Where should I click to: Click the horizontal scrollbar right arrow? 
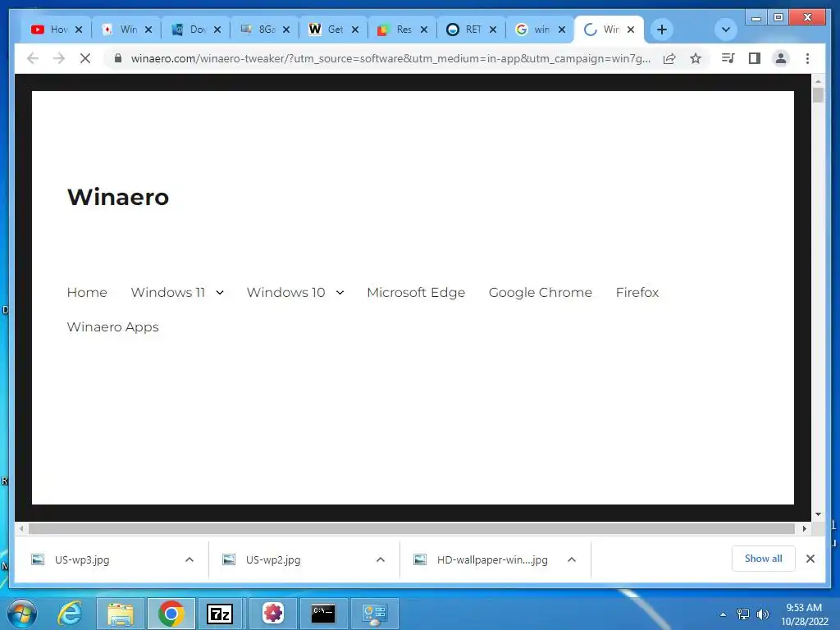[x=804, y=529]
